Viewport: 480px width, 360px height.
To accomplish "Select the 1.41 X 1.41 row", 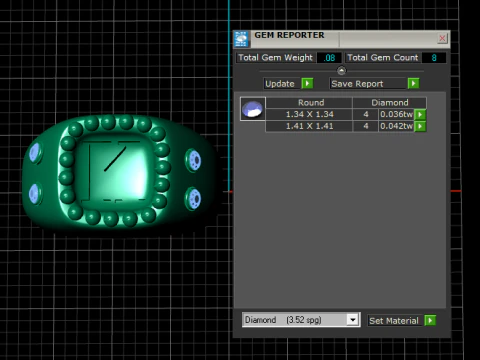I will 346,126.
